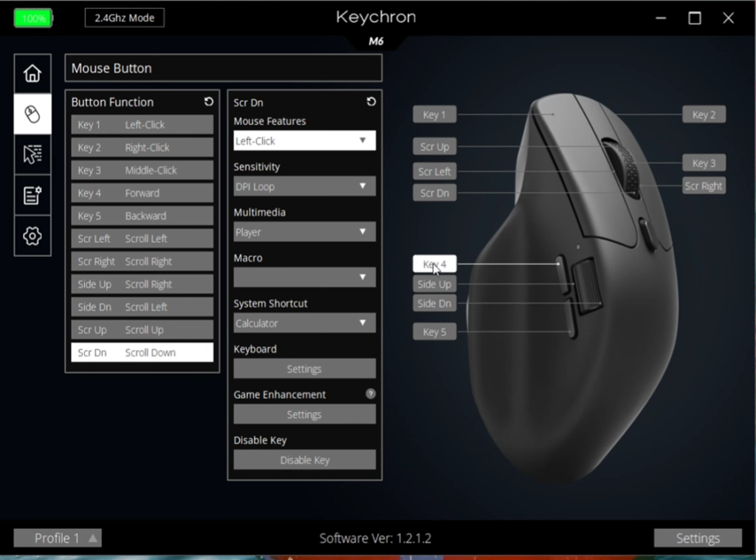Click Software Ver: 1.2.1.2 text
The width and height of the screenshot is (756, 560).
[x=375, y=539]
